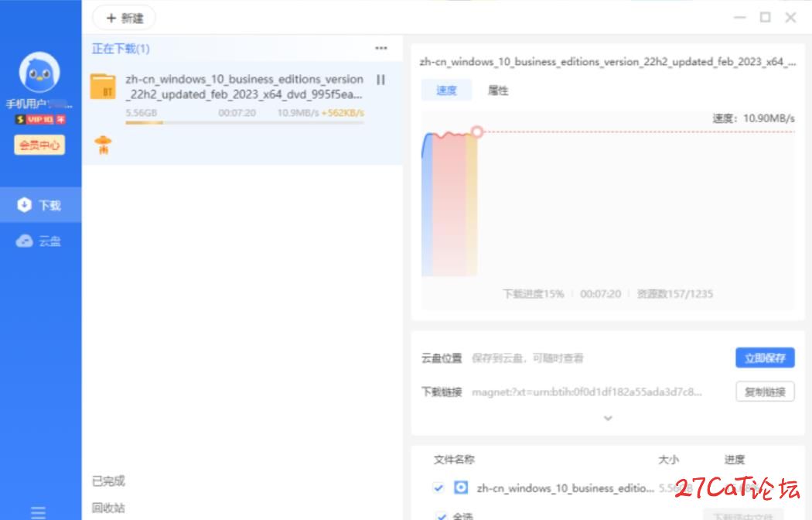
Task: Click the 正在下载(1) heading
Action: (121, 49)
